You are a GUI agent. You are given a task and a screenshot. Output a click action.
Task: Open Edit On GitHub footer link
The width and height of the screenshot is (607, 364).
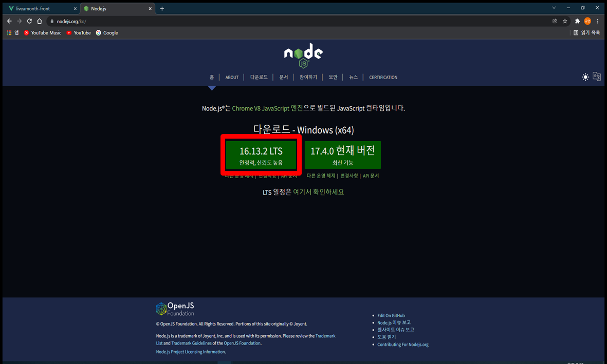point(391,316)
